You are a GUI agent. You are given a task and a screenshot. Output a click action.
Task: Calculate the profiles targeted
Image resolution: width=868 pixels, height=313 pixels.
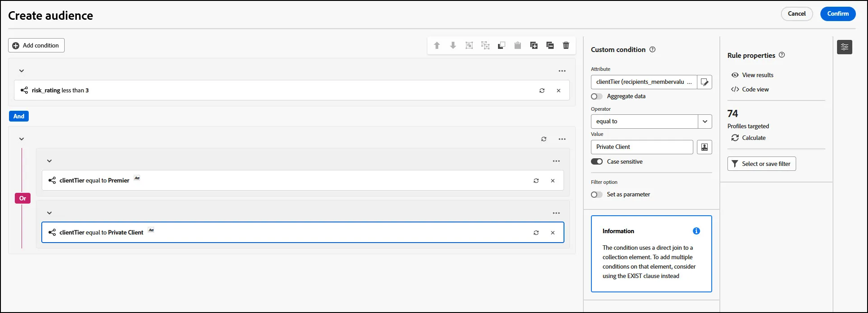click(749, 138)
